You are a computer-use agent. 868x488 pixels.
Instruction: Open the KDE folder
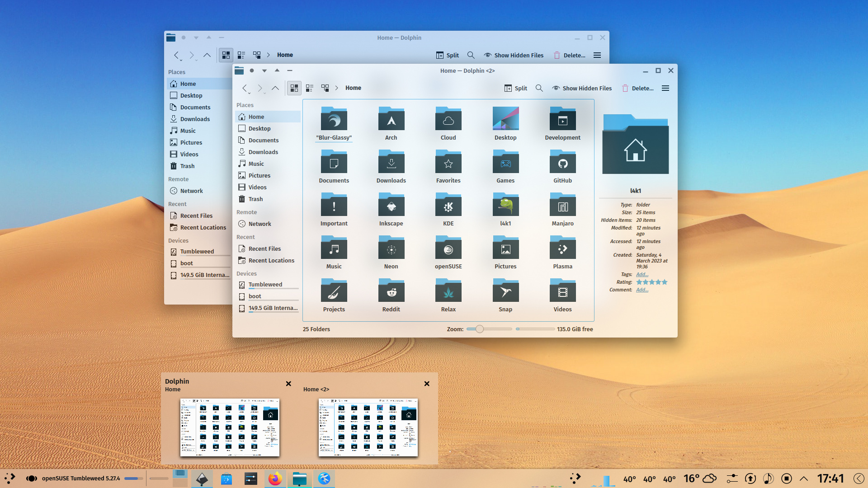coord(448,209)
